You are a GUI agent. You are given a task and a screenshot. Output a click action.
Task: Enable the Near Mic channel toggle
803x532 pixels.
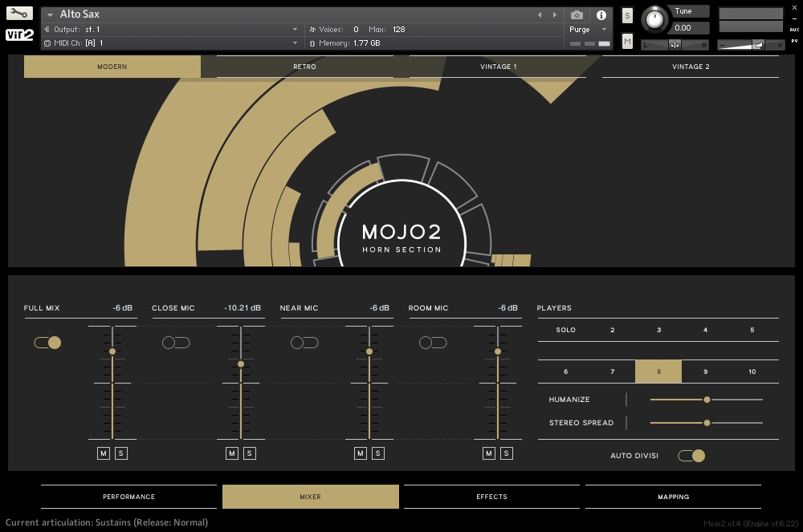tap(304, 342)
